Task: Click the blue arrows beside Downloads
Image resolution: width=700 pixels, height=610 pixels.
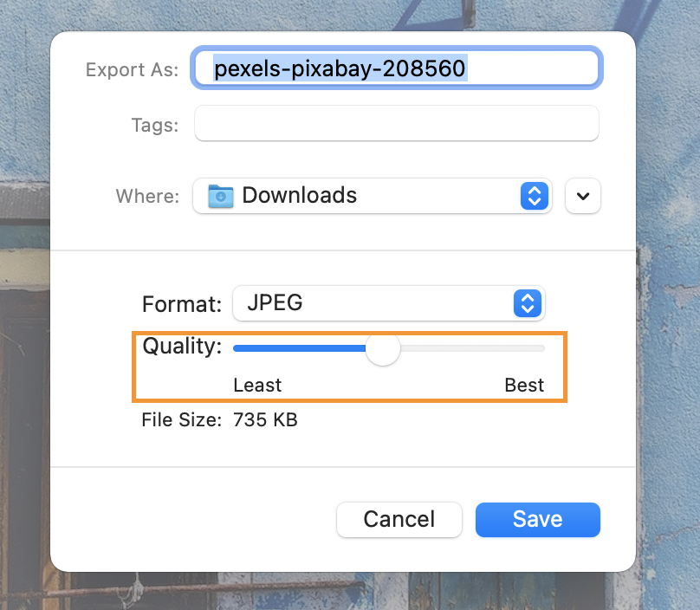Action: point(535,196)
